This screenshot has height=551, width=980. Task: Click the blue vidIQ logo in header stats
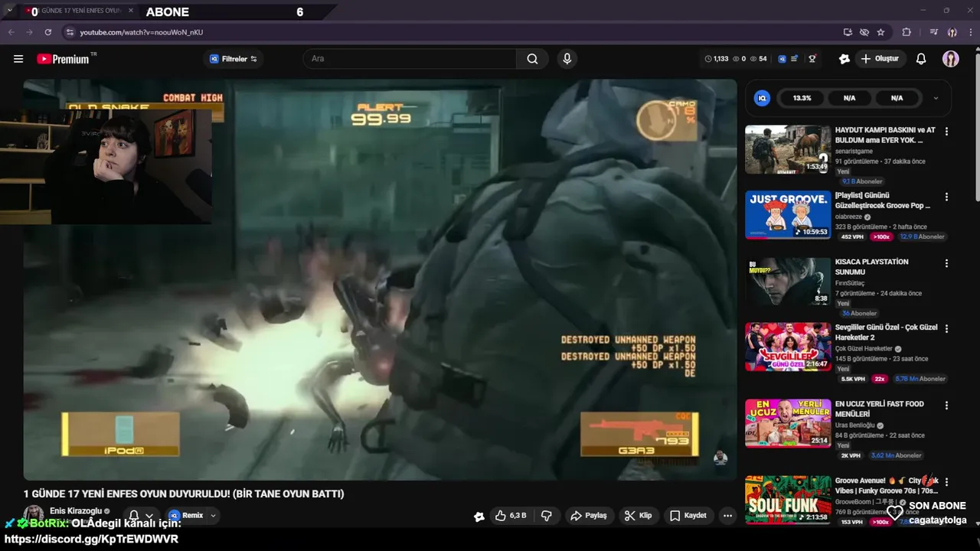[x=782, y=59]
